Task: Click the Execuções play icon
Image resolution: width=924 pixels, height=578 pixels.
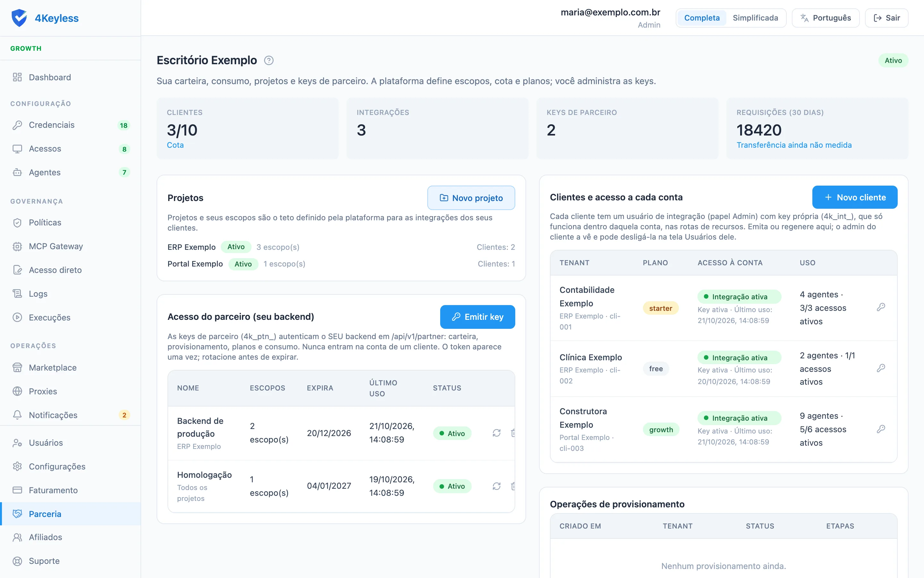Action: tap(17, 317)
